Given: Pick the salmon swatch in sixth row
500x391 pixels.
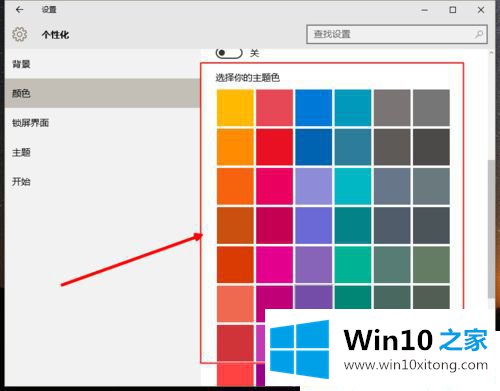Looking at the screenshot, I should (x=235, y=304).
